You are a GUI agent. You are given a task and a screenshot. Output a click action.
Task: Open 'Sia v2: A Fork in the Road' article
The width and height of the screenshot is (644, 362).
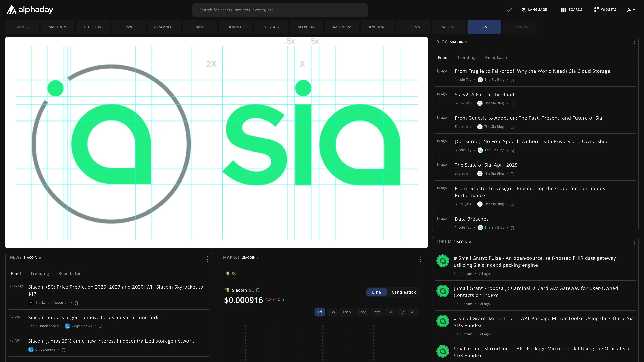[x=484, y=95]
